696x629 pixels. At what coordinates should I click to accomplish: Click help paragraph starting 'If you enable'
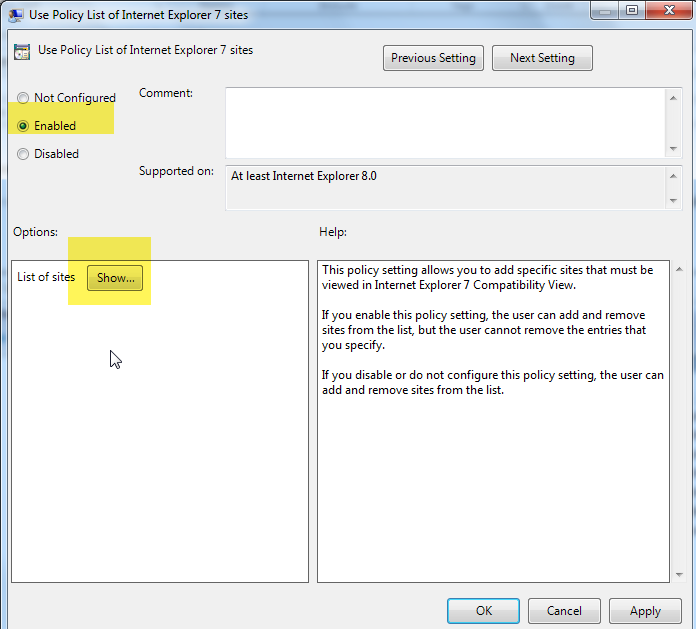[x=484, y=330]
